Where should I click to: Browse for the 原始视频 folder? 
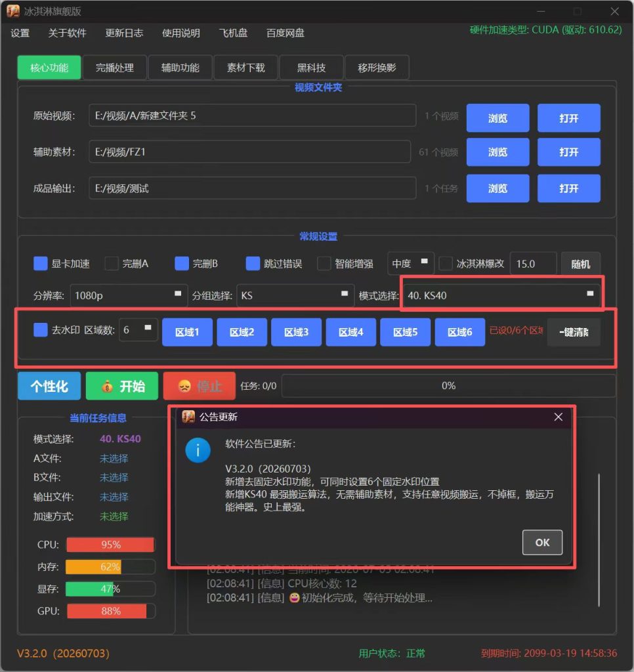pyautogui.click(x=497, y=118)
